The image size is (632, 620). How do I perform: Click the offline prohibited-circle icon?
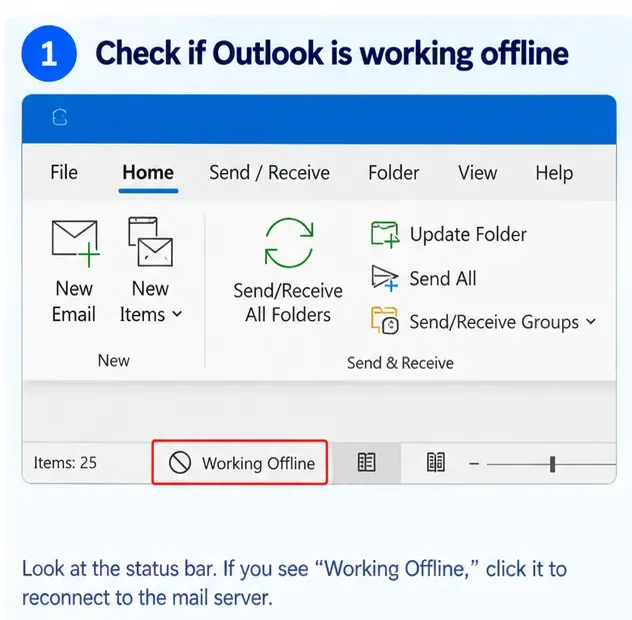click(x=180, y=462)
